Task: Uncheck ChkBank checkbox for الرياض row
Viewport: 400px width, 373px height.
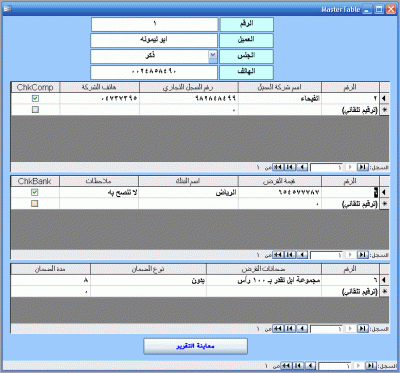Action: coord(35,192)
